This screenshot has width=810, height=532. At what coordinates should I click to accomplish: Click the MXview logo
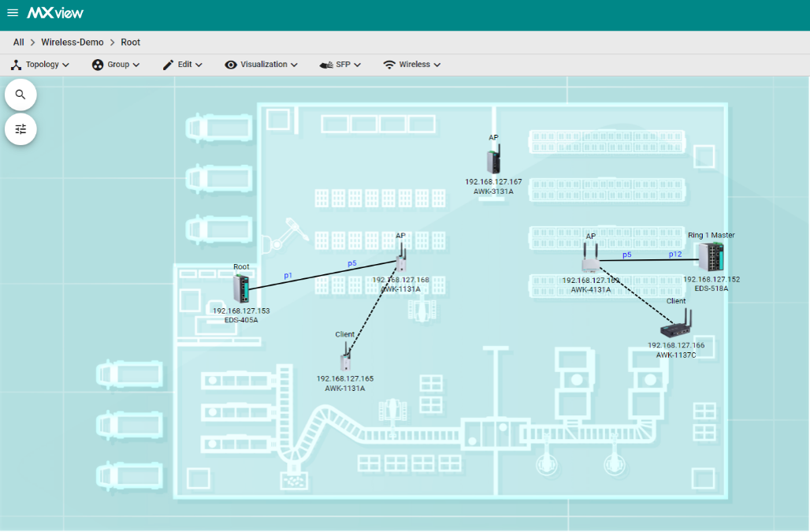tap(55, 13)
